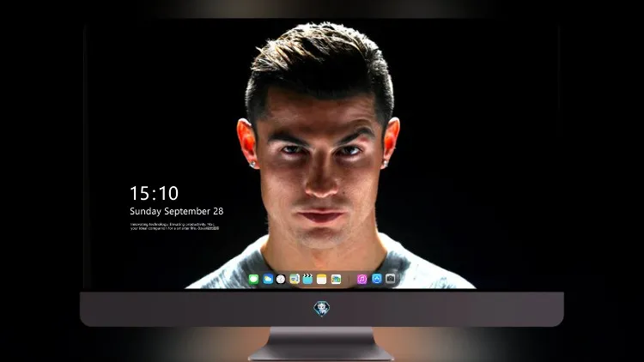This screenshot has width=644, height=362.
Task: Click the date text 'Sunday September 28'
Action: coord(177,211)
